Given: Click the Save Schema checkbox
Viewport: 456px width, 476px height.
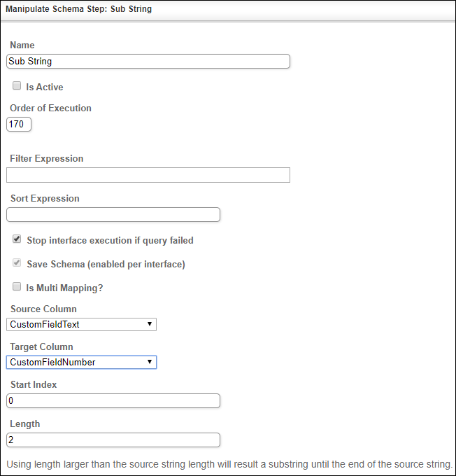Looking at the screenshot, I should [x=17, y=264].
